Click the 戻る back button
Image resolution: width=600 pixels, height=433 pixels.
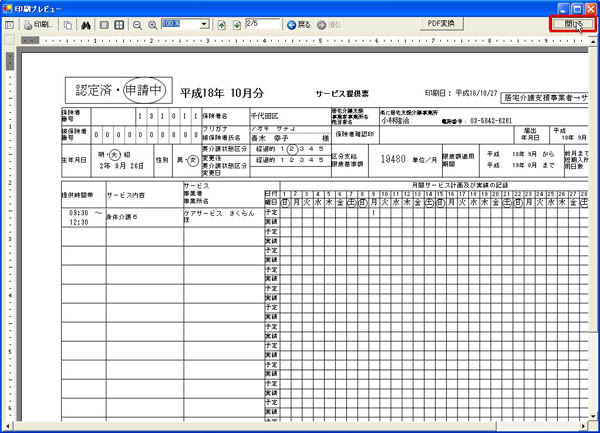click(298, 25)
